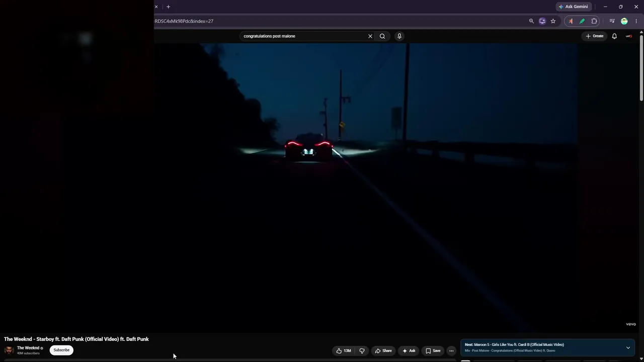
Task: Clear the search query with the X
Action: click(370, 36)
